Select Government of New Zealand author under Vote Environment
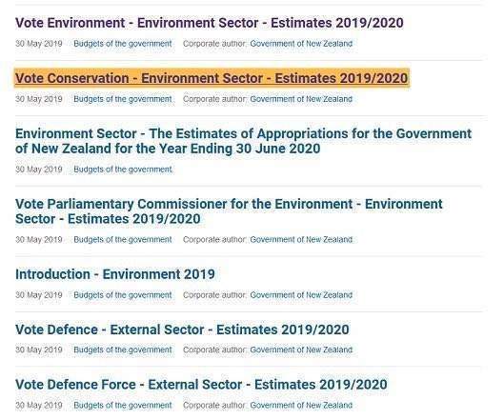Viewport: 504px width, 420px height. point(301,44)
